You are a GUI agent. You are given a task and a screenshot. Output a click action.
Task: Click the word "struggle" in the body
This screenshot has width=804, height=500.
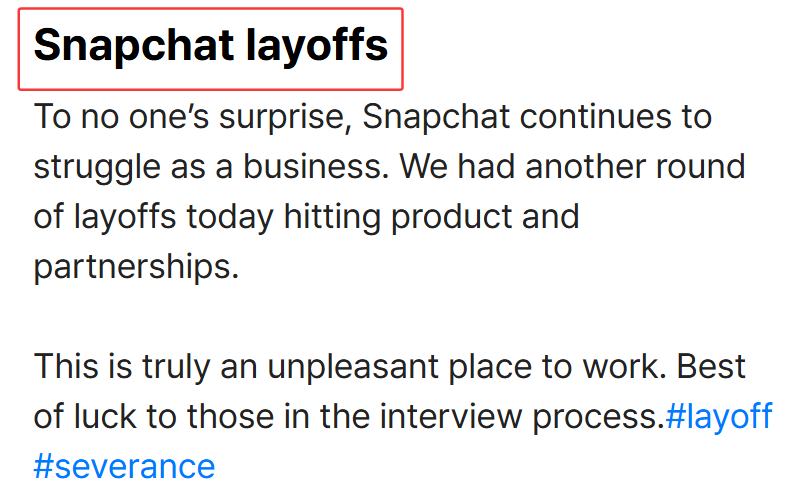[97, 168]
